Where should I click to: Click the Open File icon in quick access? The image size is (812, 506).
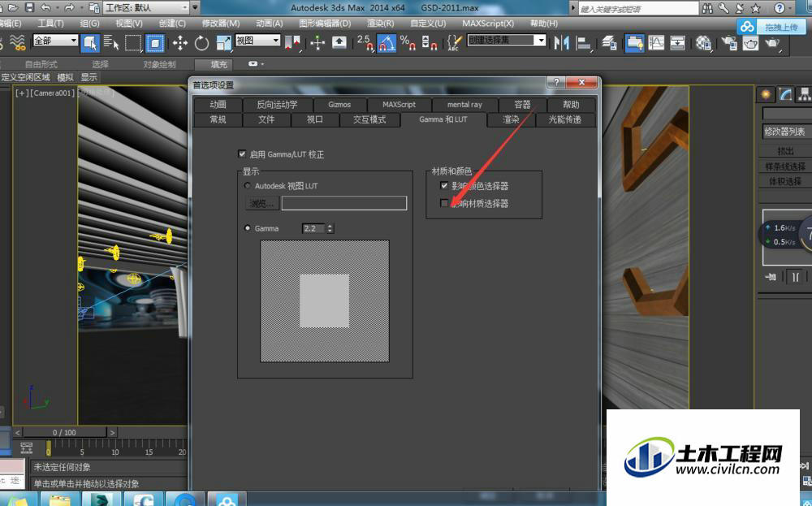(x=14, y=7)
